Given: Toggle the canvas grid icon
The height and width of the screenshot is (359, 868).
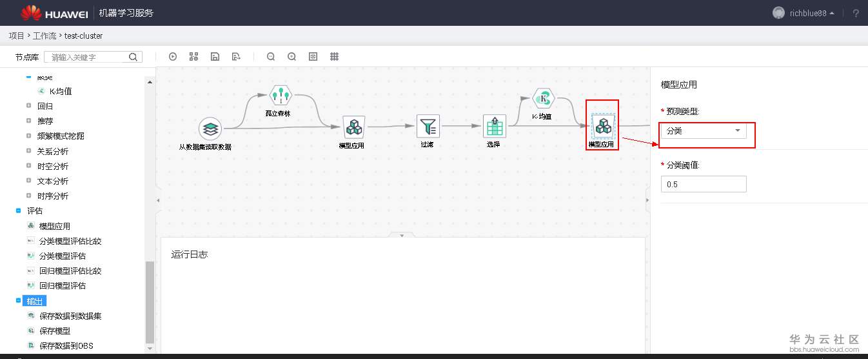Looking at the screenshot, I should (335, 57).
